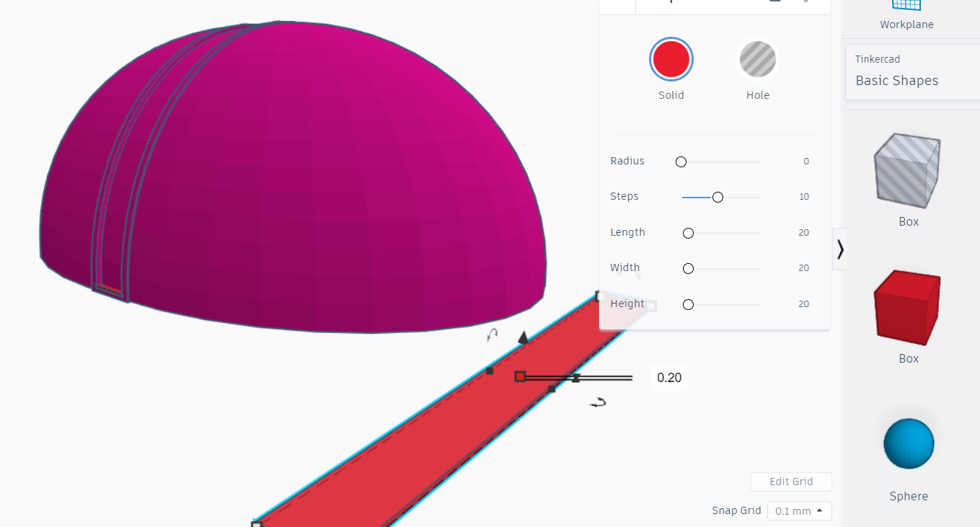The width and height of the screenshot is (980, 527).
Task: Click the left curved rotation arrow
Action: [494, 333]
